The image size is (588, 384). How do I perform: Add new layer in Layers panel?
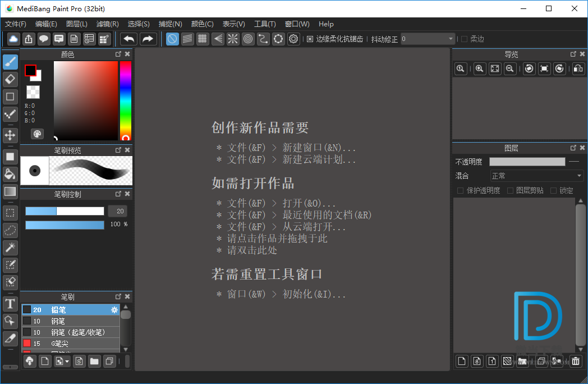[x=462, y=361]
